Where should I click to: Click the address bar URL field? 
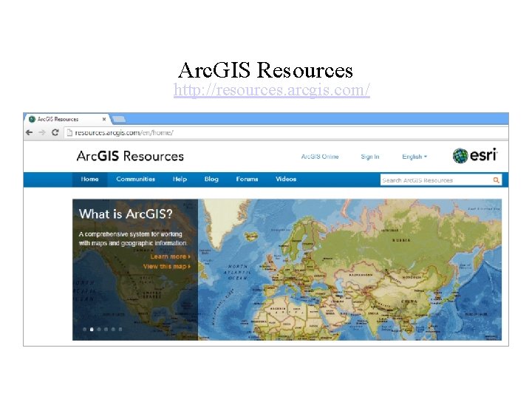(286, 133)
